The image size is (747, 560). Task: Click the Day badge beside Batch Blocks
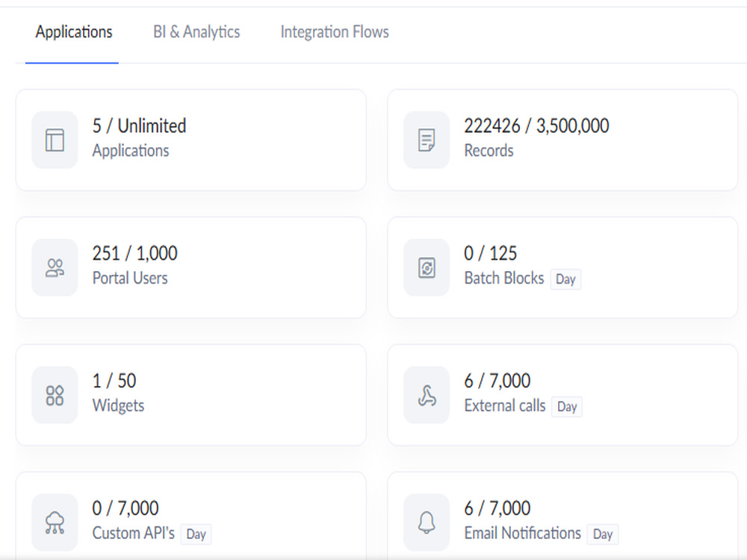pyautogui.click(x=565, y=279)
